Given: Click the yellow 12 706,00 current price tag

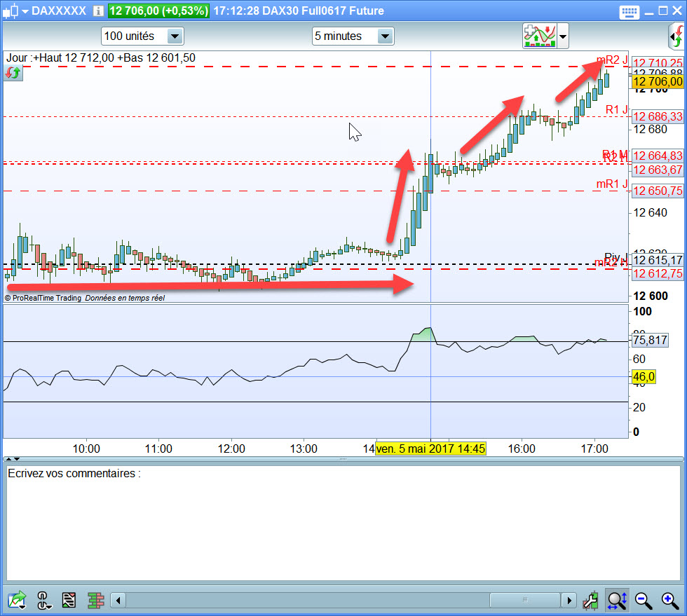Looking at the screenshot, I should pyautogui.click(x=658, y=81).
